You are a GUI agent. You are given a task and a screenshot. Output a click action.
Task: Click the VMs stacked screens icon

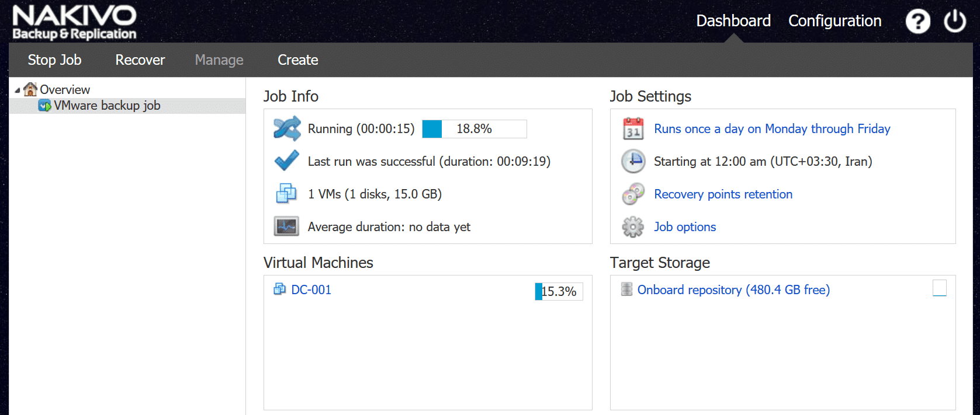tap(286, 193)
